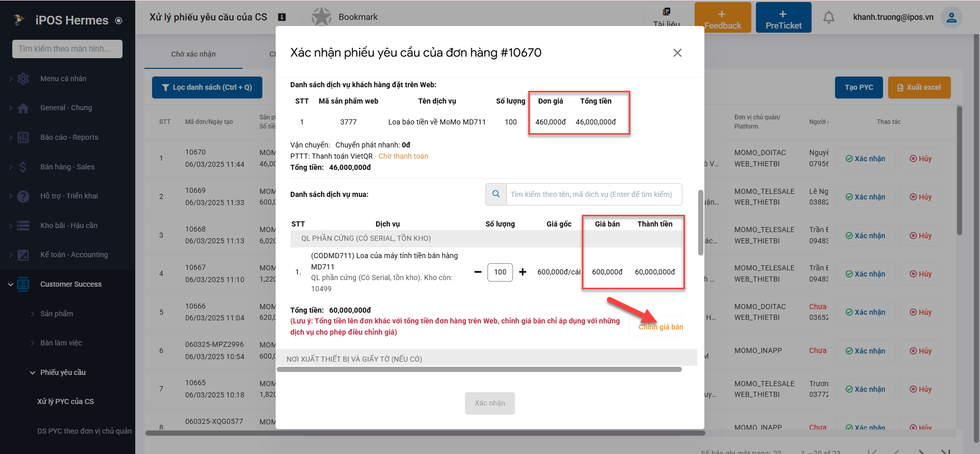
Task: Expand the Sản phẩm submenu
Action: point(33,314)
